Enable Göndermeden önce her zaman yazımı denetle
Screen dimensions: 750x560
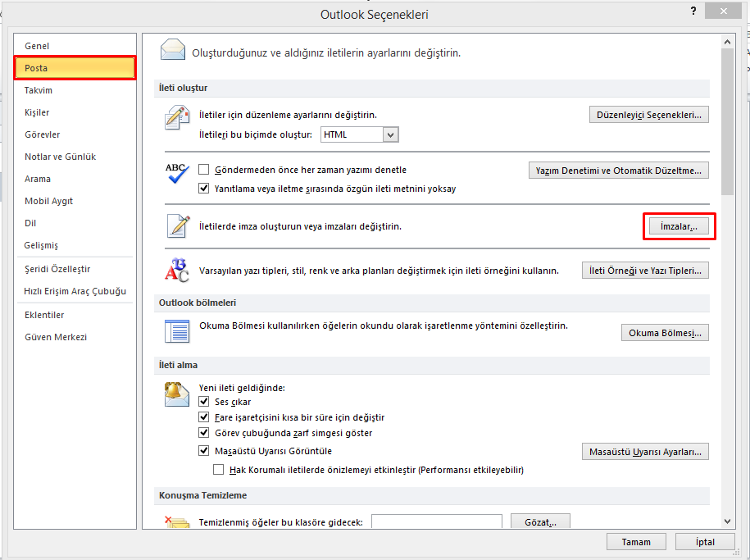[204, 170]
